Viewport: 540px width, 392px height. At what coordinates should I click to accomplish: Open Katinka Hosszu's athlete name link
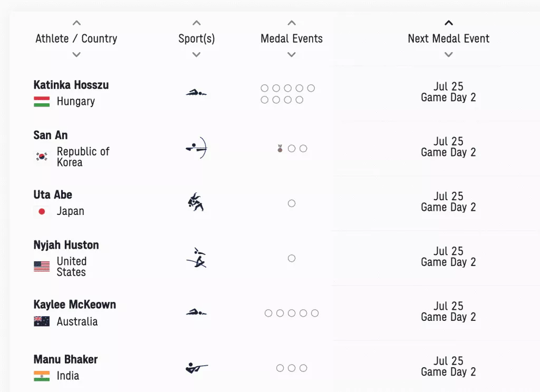coord(71,85)
